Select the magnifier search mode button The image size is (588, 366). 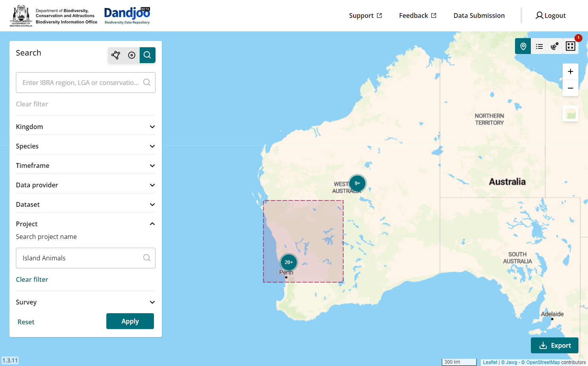[148, 55]
